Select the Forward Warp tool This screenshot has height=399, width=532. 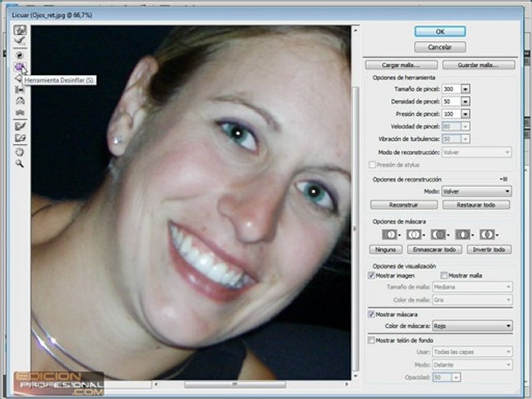click(x=20, y=30)
